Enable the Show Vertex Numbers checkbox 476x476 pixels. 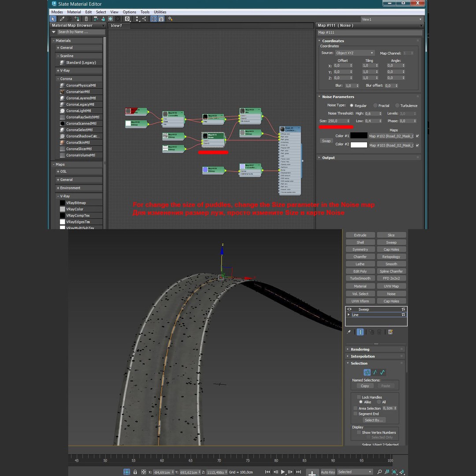359,432
